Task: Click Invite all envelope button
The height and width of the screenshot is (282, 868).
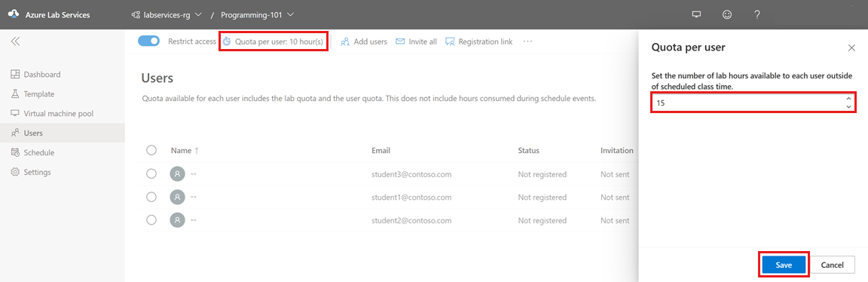Action: (416, 41)
